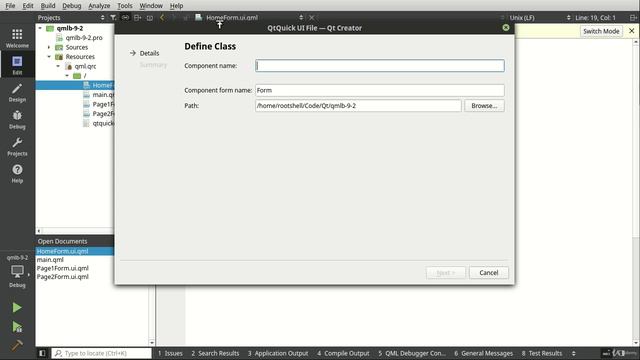Image resolution: width=640 pixels, height=360 pixels.
Task: Show the Test Results pane
Action: 542,353
